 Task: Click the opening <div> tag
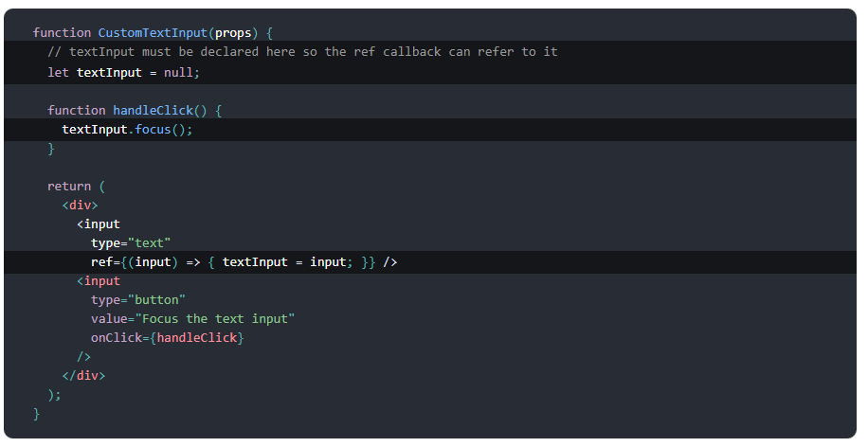(x=81, y=206)
